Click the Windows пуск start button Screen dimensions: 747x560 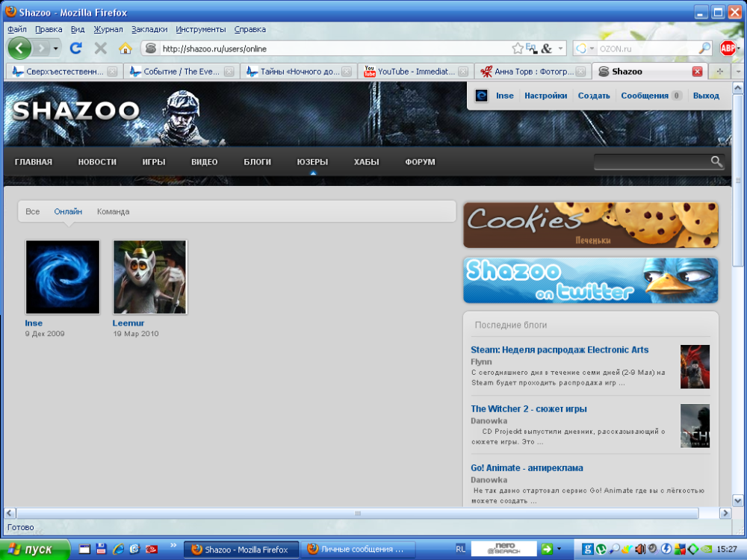click(34, 549)
